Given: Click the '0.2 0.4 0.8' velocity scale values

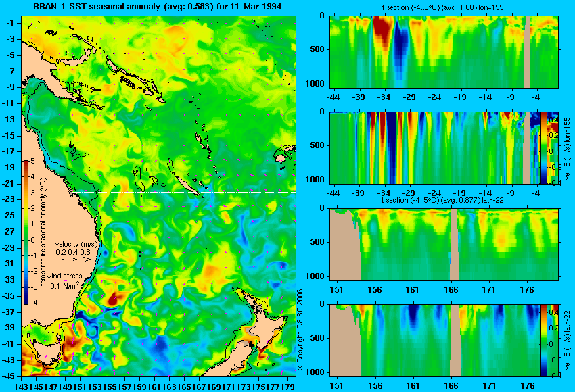Looking at the screenshot, I should (x=73, y=252).
